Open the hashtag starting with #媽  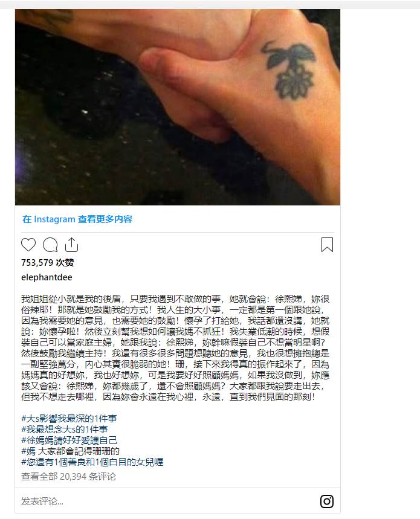click(70, 451)
